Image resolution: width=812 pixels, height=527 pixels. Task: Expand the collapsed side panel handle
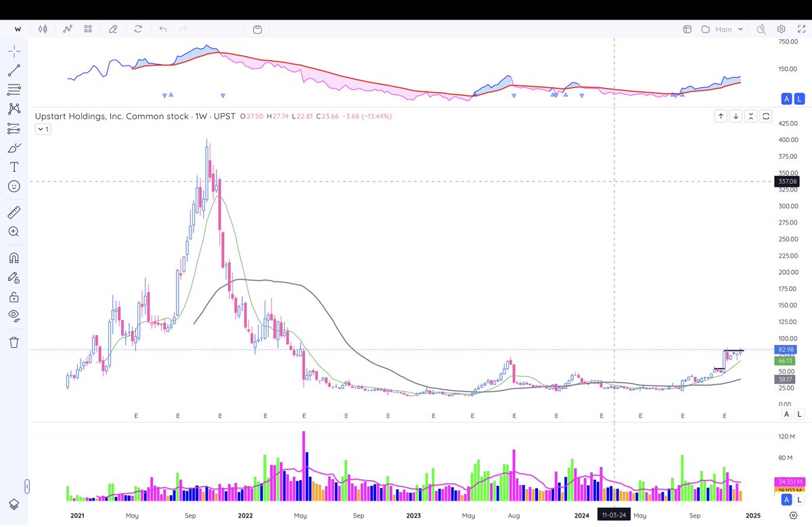[26, 486]
